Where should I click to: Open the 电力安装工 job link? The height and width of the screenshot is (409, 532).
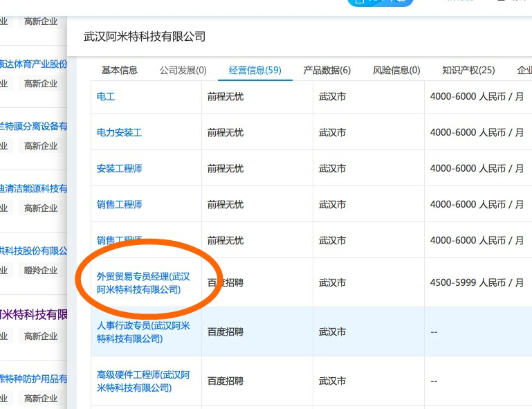[x=119, y=132]
